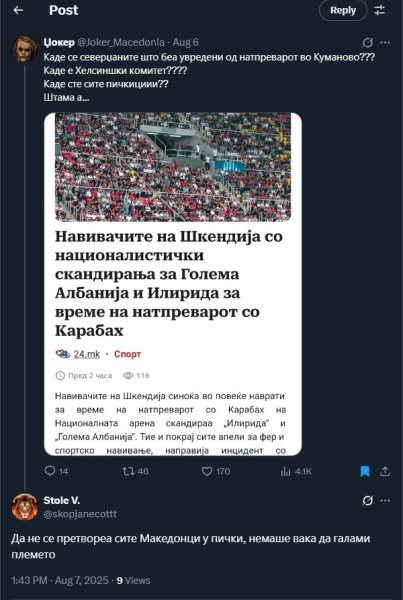Open the reply filter settings icon

tap(379, 10)
